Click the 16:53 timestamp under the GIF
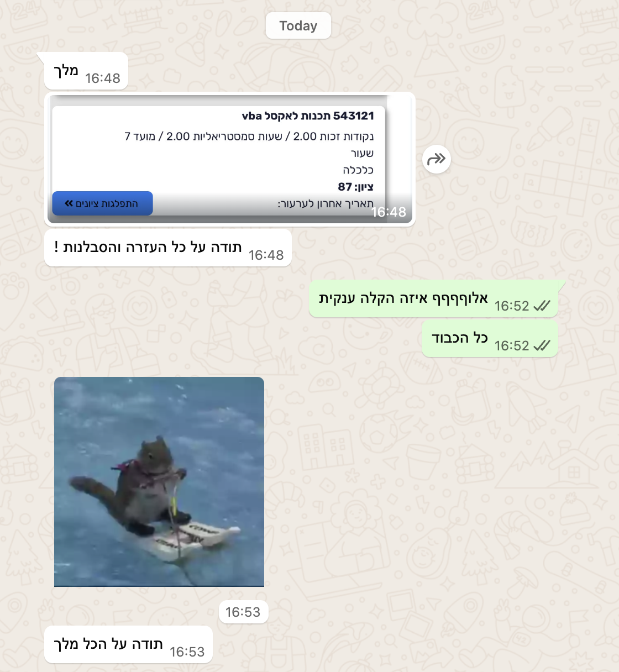619x672 pixels. click(243, 612)
